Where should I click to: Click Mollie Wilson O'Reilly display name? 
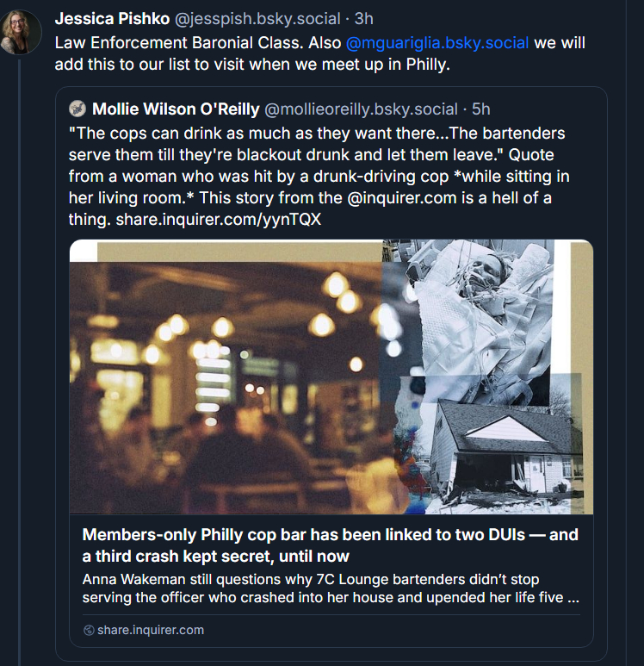click(175, 109)
